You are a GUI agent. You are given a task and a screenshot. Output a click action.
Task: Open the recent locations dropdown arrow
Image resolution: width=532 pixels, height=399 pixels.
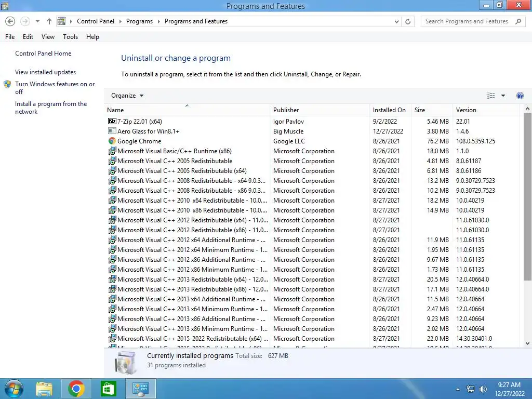37,21
